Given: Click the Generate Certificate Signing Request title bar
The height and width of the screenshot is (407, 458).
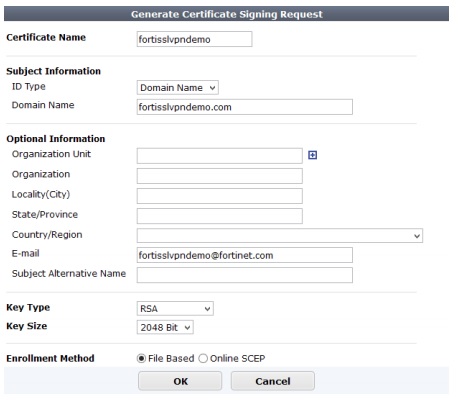Looking at the screenshot, I should point(226,14).
